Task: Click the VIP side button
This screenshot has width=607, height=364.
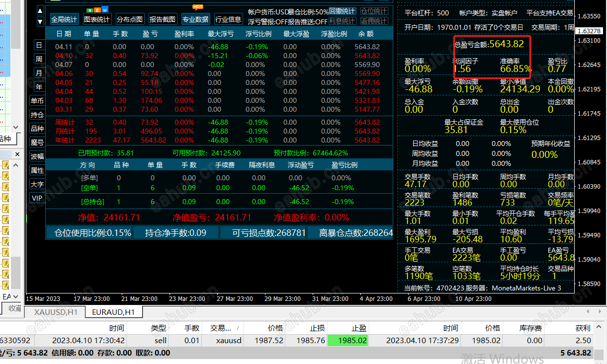Action: (x=37, y=198)
